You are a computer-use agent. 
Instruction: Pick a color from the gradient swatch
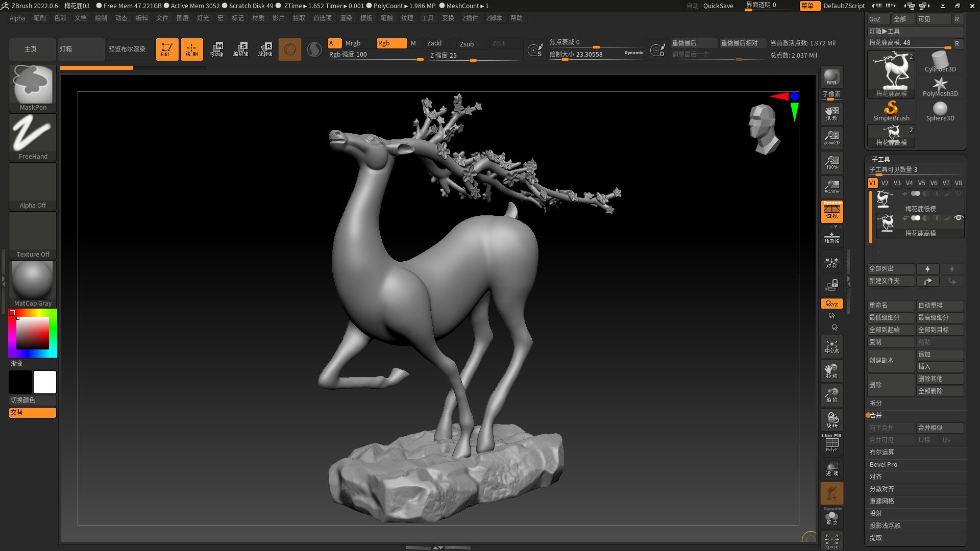pyautogui.click(x=32, y=332)
